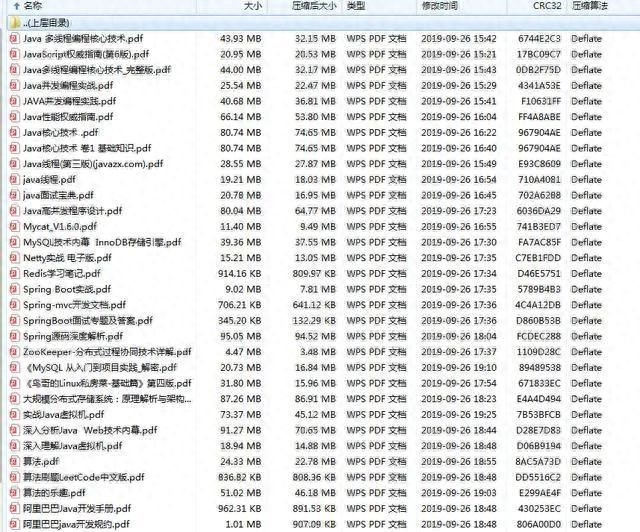Image resolution: width=640 pixels, height=532 pixels.
Task: Click PDF icon next to 算法.pdf
Action: 14,461
